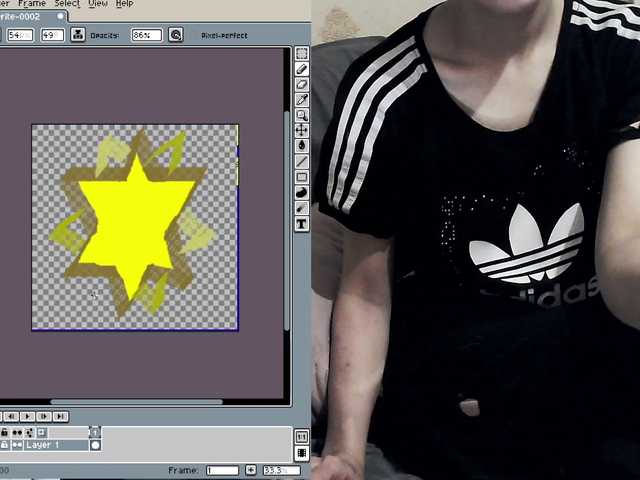Select the Line tool

point(302,162)
